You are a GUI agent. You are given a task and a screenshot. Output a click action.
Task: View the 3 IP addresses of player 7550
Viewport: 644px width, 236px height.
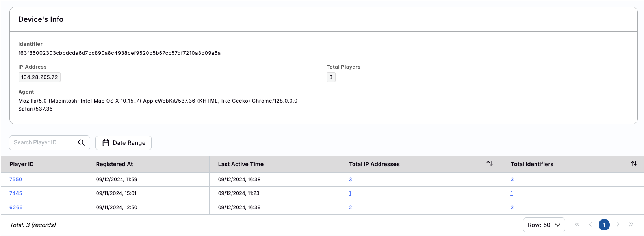click(x=350, y=180)
